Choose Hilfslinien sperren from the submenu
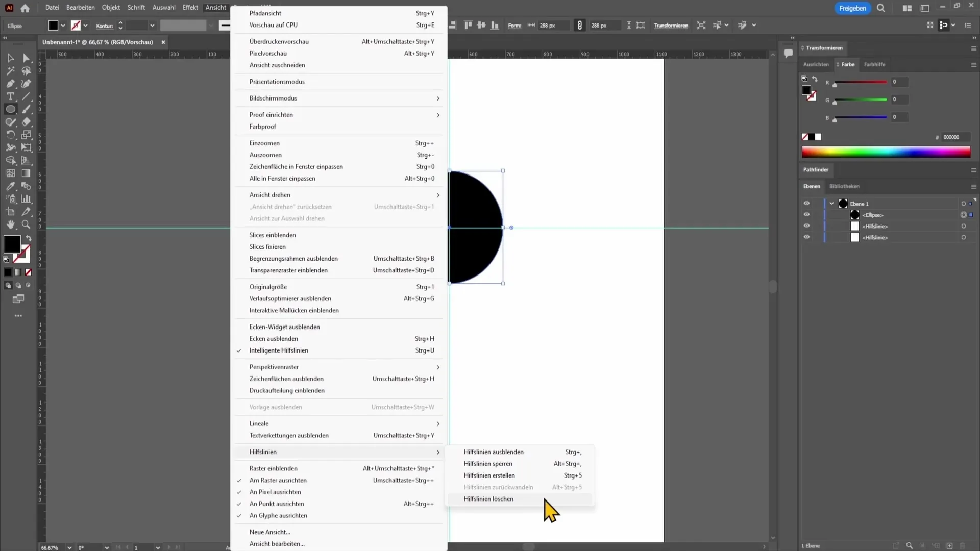The height and width of the screenshot is (551, 980). [520, 464]
